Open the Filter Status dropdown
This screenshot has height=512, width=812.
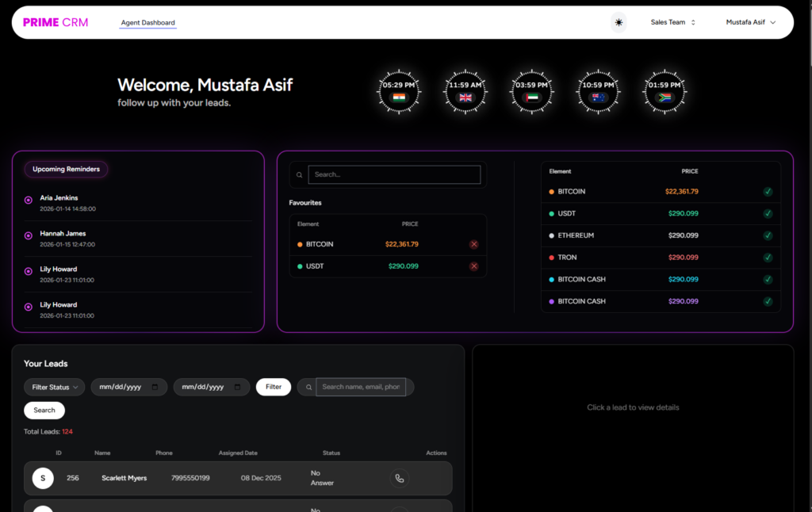55,387
